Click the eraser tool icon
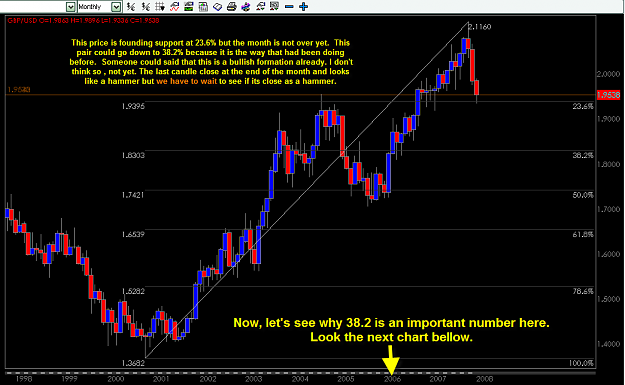This screenshot has height=385, width=625. [217, 6]
